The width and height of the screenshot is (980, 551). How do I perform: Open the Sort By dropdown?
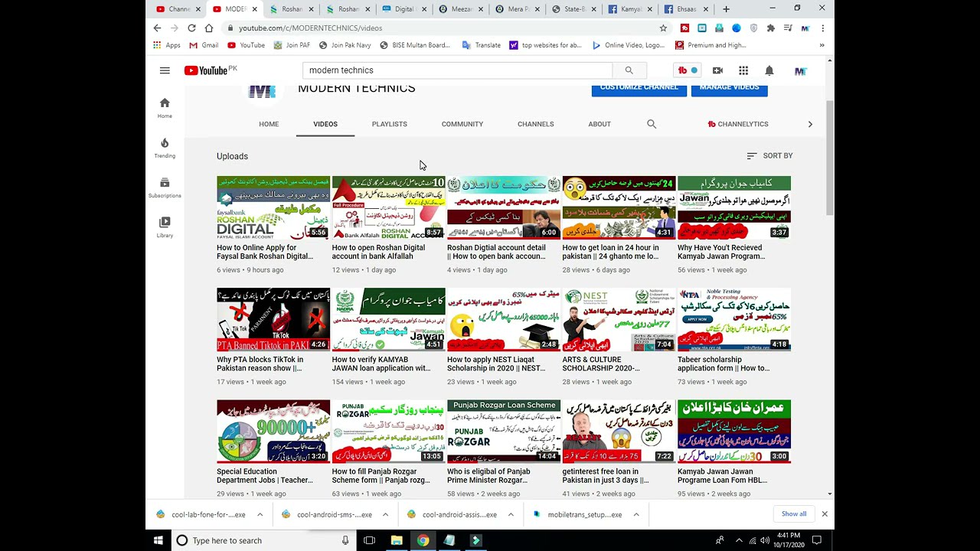pos(769,155)
